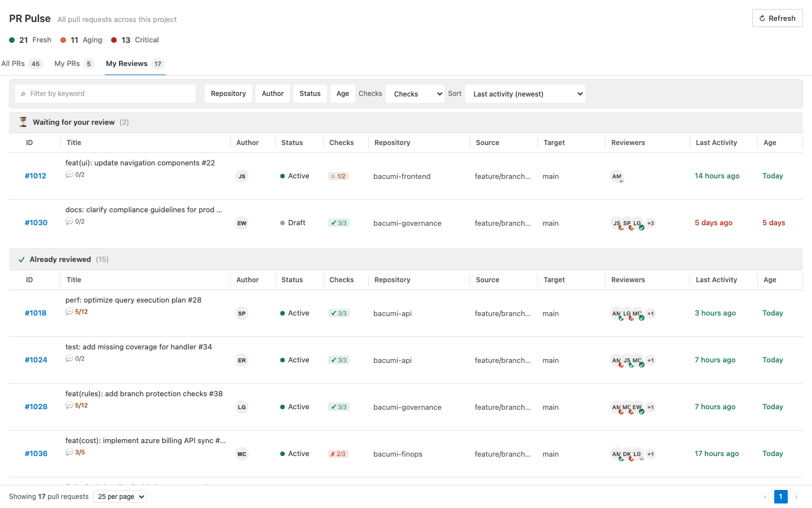812x508 pixels.
Task: Open pull request #1030 link
Action: click(36, 223)
